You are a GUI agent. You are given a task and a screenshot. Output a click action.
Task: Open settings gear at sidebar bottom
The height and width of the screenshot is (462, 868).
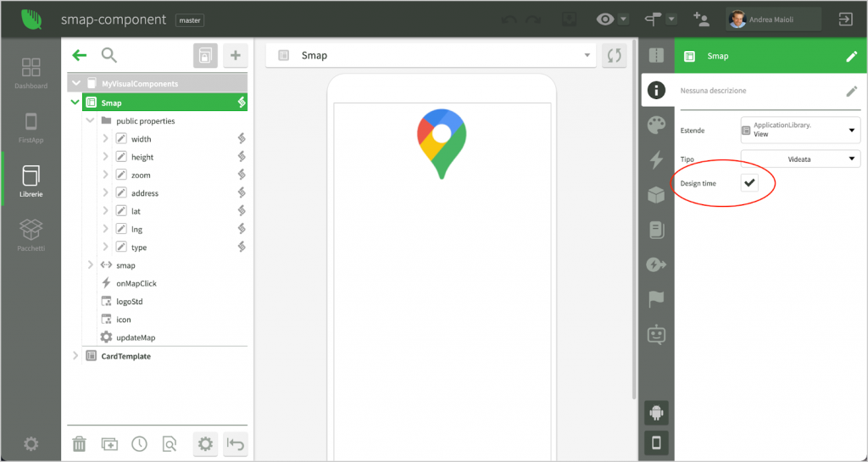pos(31,443)
